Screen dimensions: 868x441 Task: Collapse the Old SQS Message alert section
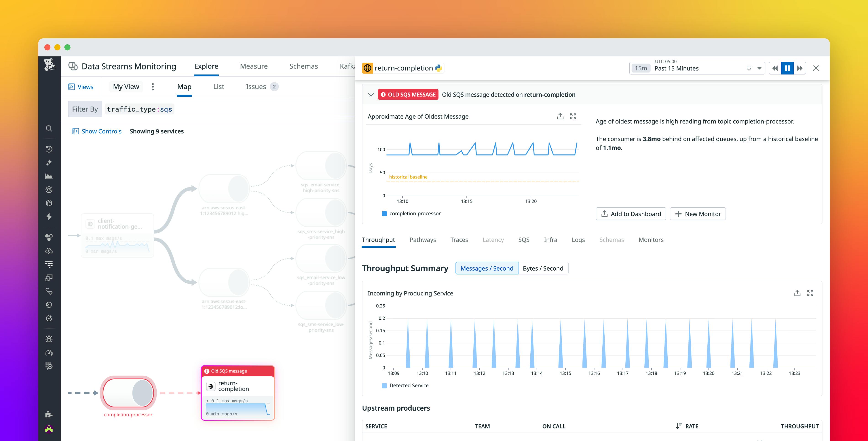pyautogui.click(x=371, y=94)
